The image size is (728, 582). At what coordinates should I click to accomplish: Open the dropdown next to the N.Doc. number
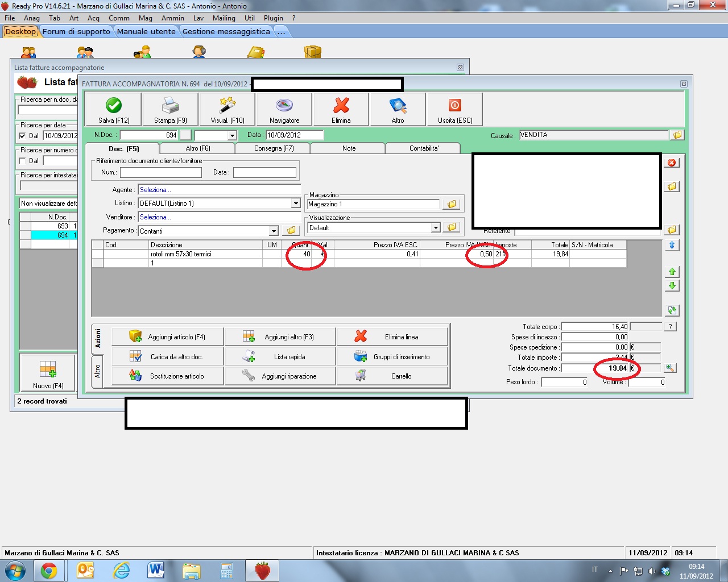click(x=232, y=135)
